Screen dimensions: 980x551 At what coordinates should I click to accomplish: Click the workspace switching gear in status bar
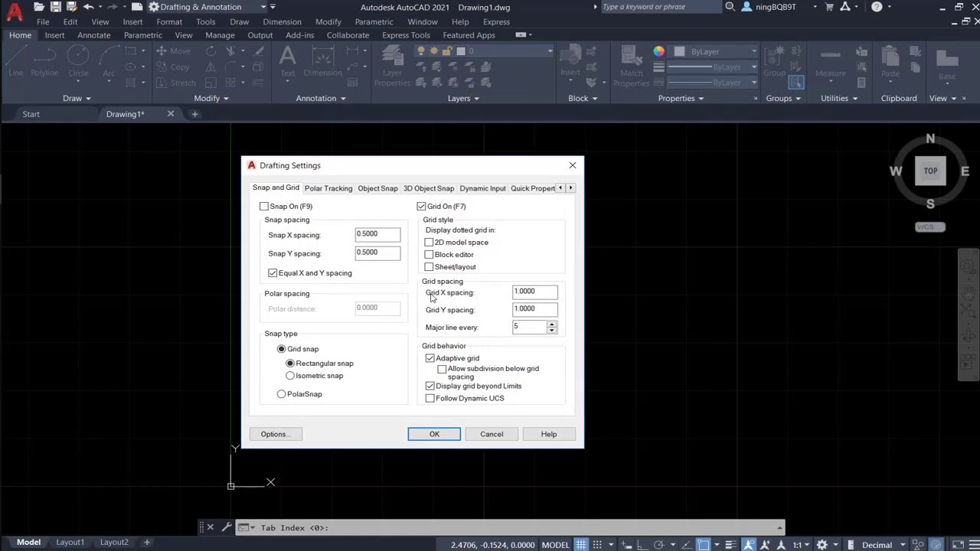click(822, 545)
